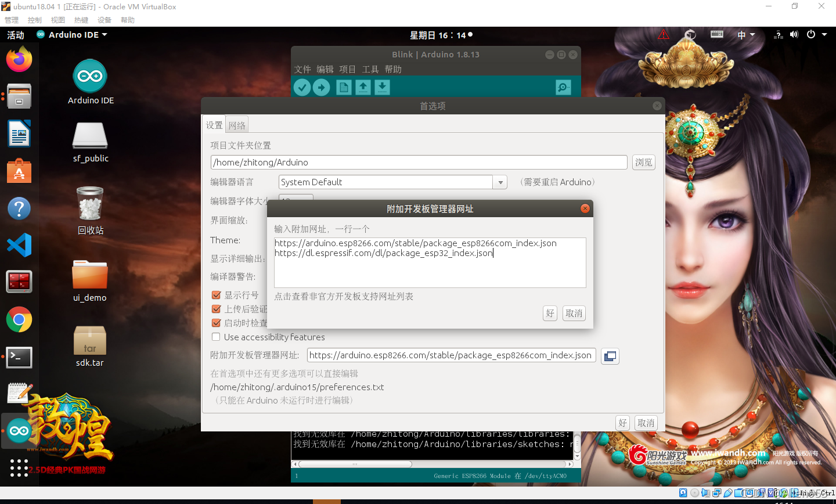Click the Browse button for sketchbook location

coord(644,163)
